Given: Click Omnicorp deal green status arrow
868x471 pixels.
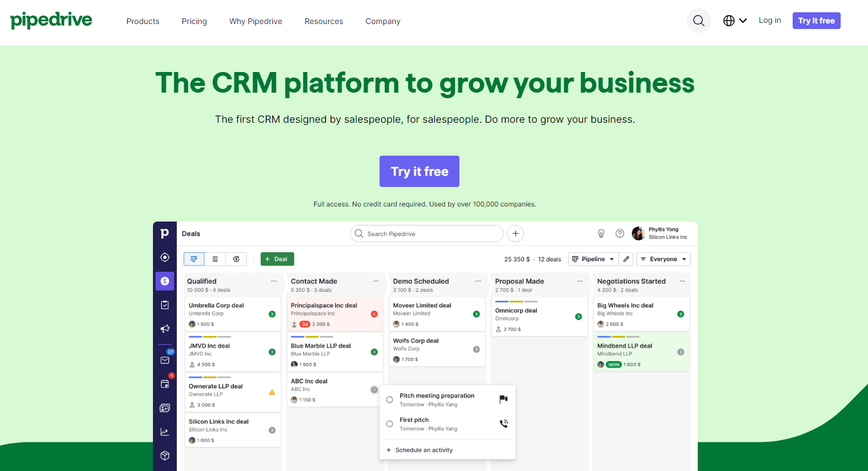Looking at the screenshot, I should click(578, 316).
